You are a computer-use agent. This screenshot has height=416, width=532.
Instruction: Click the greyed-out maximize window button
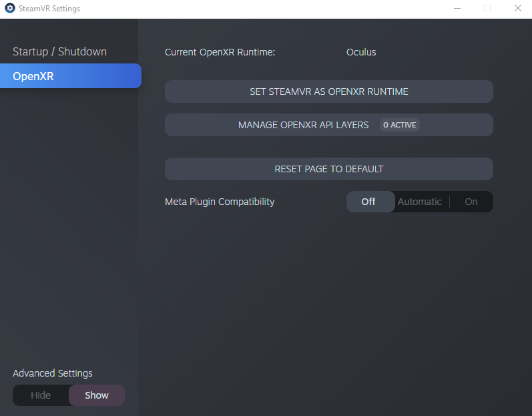click(487, 9)
